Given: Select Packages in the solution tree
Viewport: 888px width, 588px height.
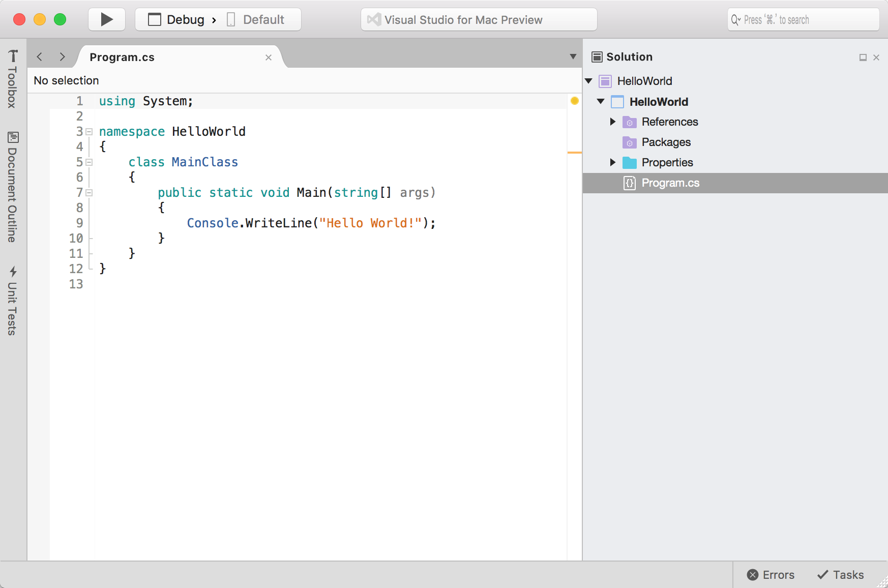Looking at the screenshot, I should coord(666,142).
